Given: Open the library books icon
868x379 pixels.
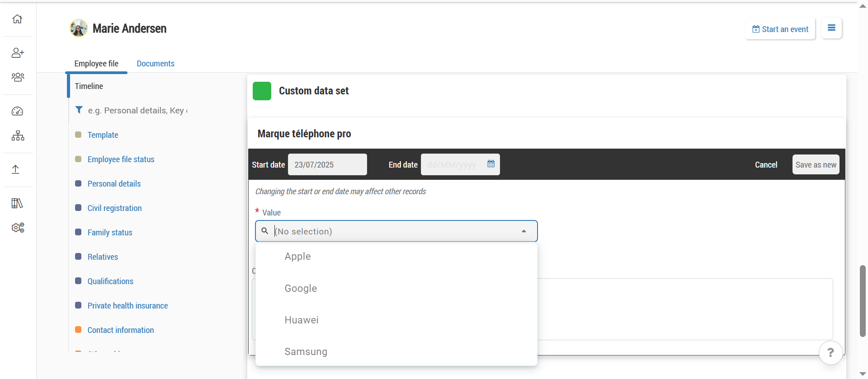Looking at the screenshot, I should pyautogui.click(x=17, y=203).
